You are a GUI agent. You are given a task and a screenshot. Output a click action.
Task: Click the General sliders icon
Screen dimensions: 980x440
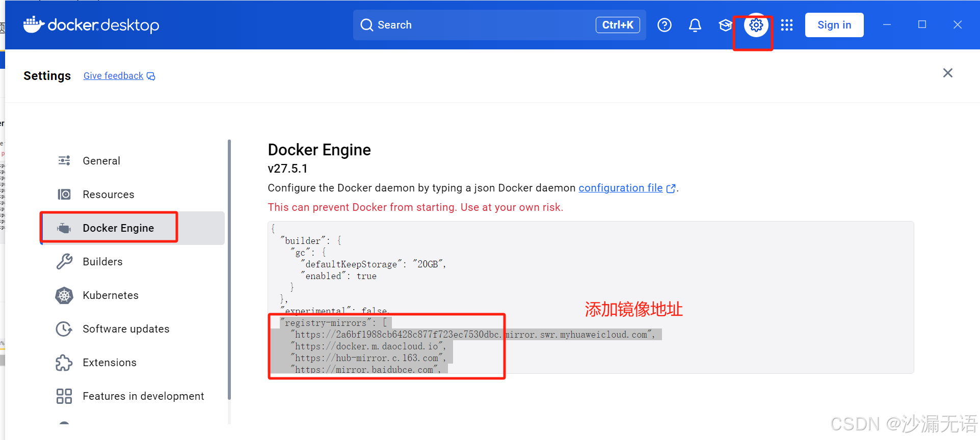[x=64, y=161]
